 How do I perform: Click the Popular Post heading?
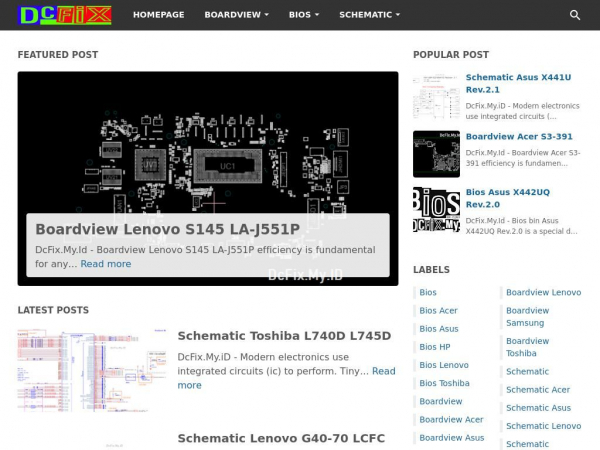(451, 55)
